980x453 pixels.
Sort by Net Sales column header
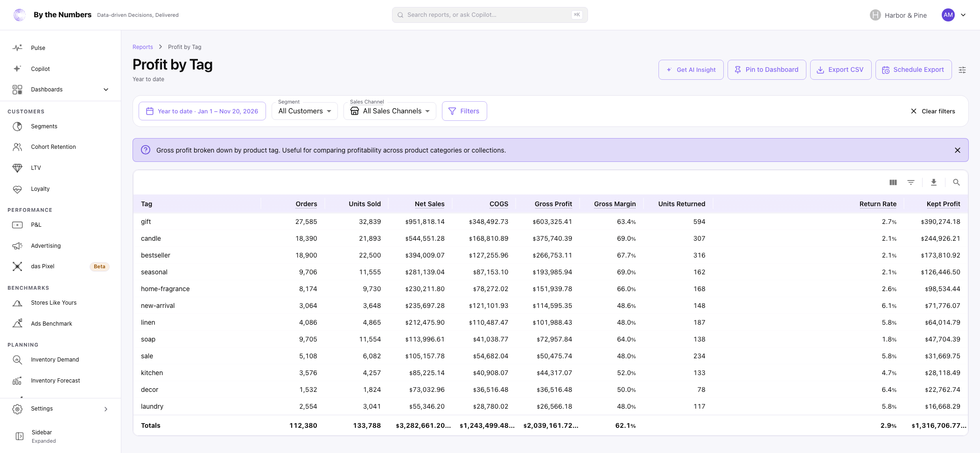pos(429,204)
